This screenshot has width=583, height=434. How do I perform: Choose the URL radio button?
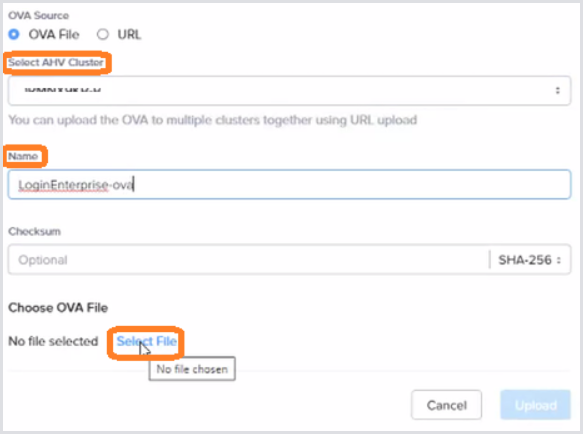[x=103, y=35]
